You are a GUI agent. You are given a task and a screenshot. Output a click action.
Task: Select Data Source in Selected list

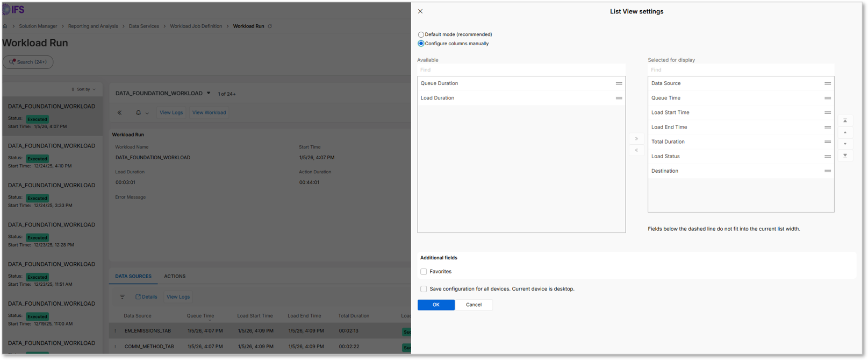741,83
